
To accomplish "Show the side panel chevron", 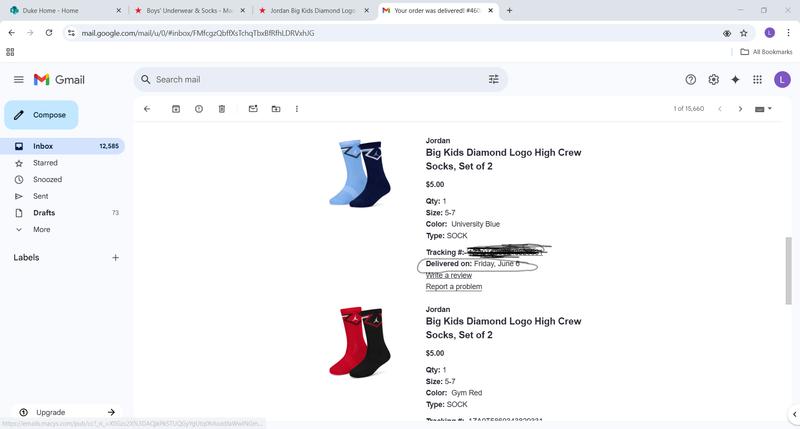I will 794,414.
